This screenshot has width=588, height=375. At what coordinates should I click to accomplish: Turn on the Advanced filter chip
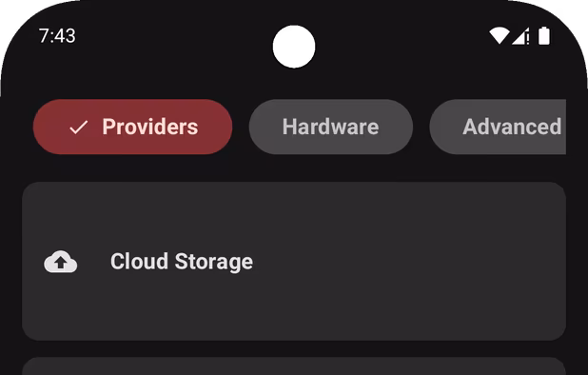pyautogui.click(x=498, y=127)
